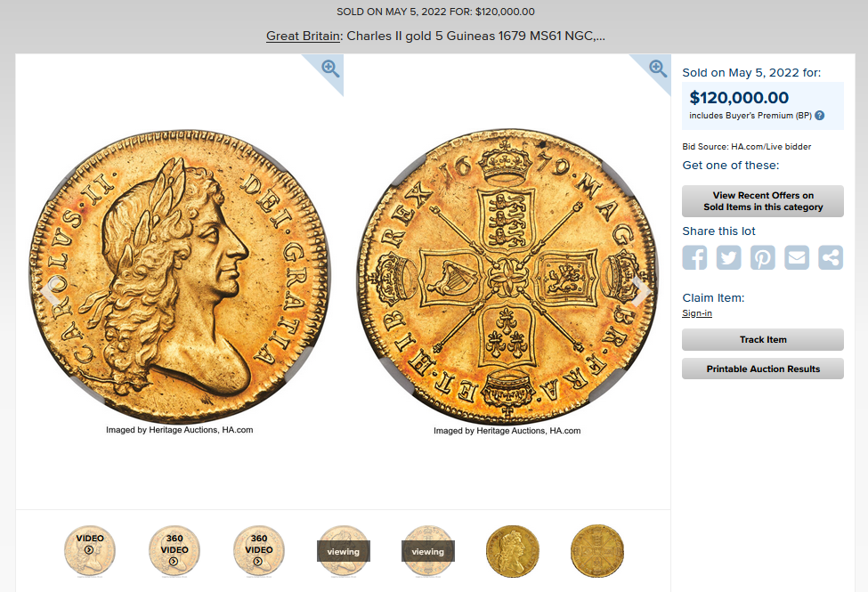Share this lot on Facebook

(694, 257)
